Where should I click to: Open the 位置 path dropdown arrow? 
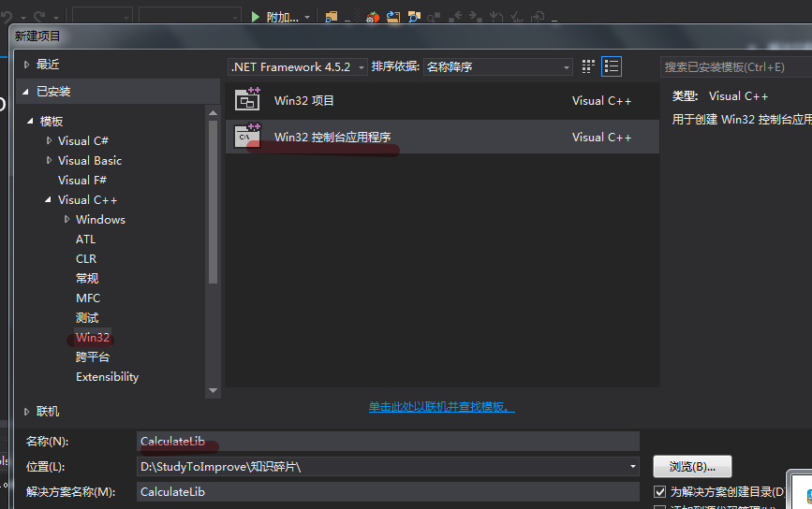point(632,466)
